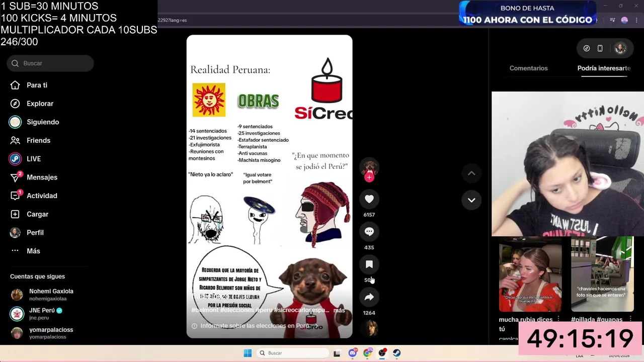
Task: Open the #belmont hashtag
Action: click(x=204, y=310)
